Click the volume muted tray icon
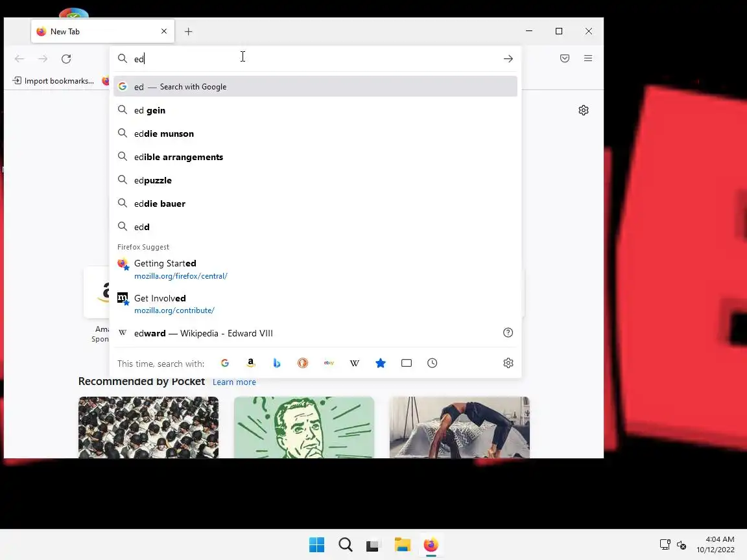Image resolution: width=747 pixels, height=560 pixels. tap(682, 544)
